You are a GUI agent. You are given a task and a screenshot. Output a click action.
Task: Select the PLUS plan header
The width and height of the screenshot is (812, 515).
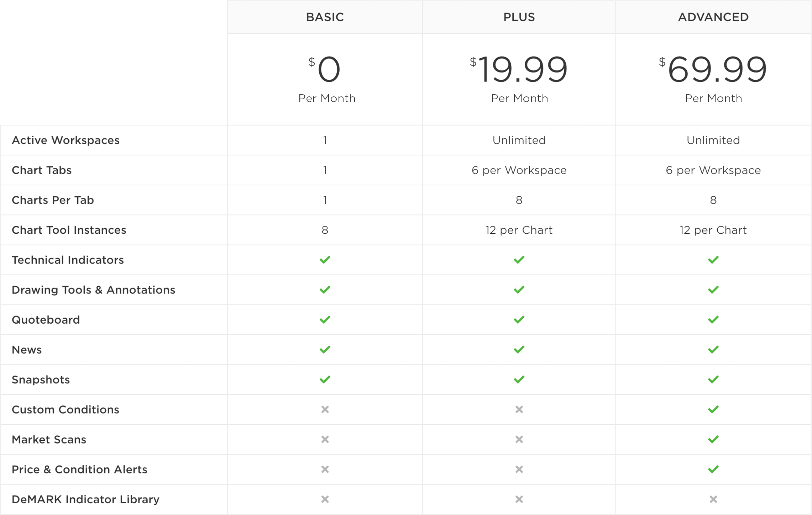coord(519,17)
